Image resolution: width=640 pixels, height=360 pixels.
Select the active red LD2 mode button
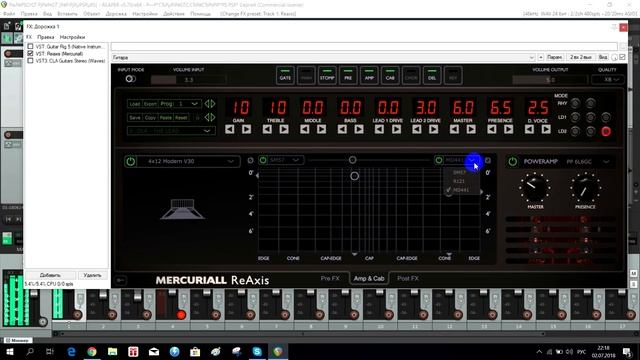point(606,131)
